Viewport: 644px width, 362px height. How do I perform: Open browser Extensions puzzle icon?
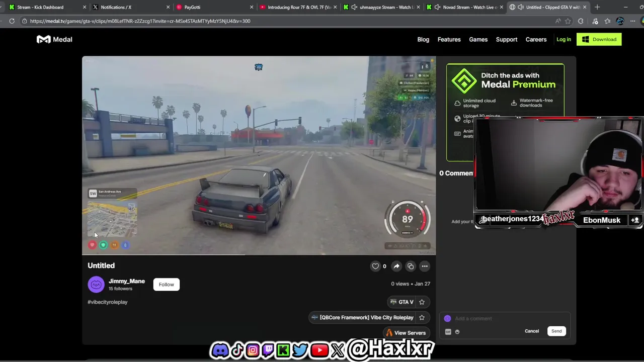[581, 21]
